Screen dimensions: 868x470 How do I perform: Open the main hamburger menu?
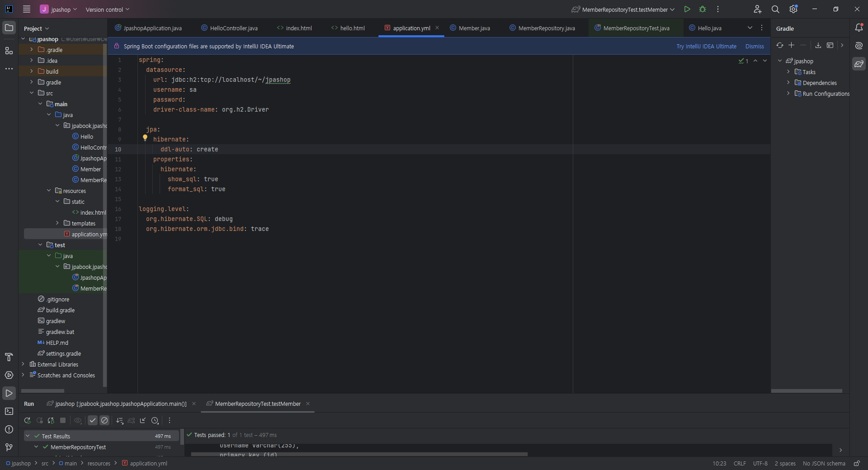click(27, 9)
